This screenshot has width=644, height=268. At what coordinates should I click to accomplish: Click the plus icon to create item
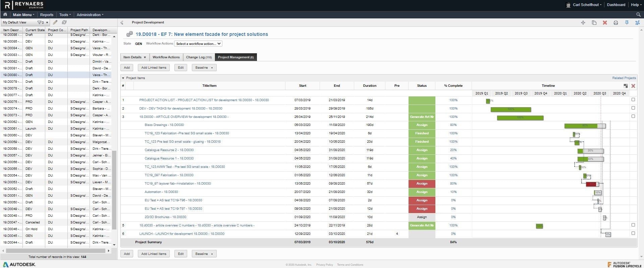pyautogui.click(x=583, y=22)
